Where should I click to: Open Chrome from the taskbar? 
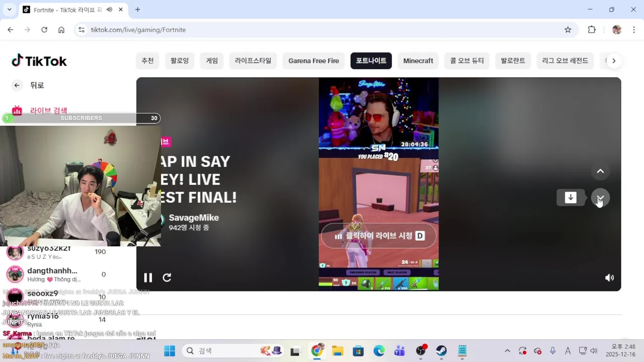click(317, 351)
